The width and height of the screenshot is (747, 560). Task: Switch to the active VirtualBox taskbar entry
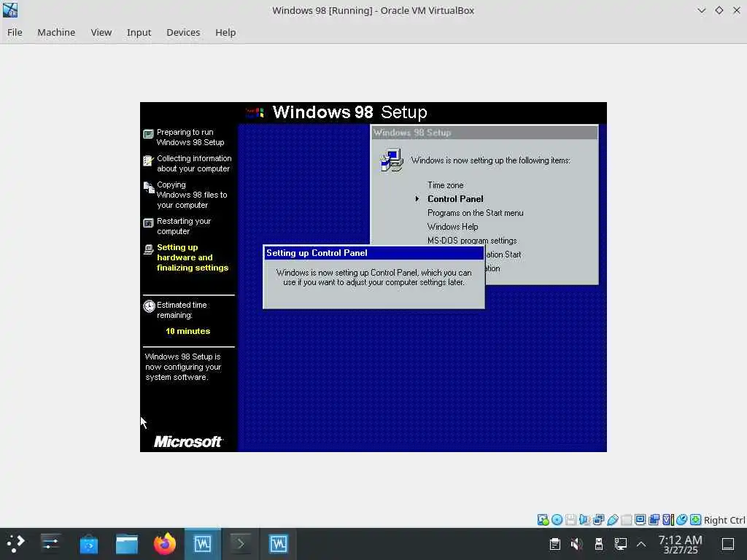[203, 544]
